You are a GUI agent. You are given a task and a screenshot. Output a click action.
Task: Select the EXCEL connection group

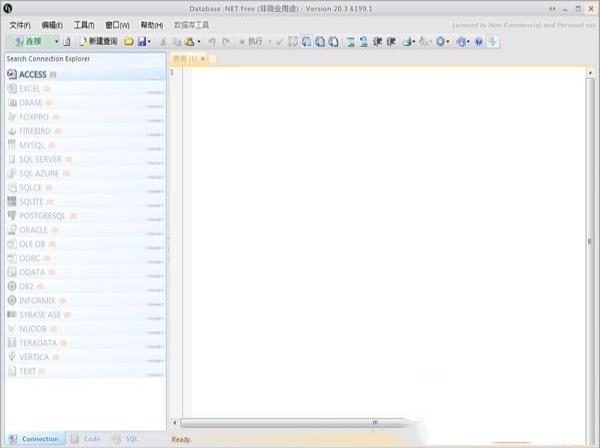[x=86, y=88]
